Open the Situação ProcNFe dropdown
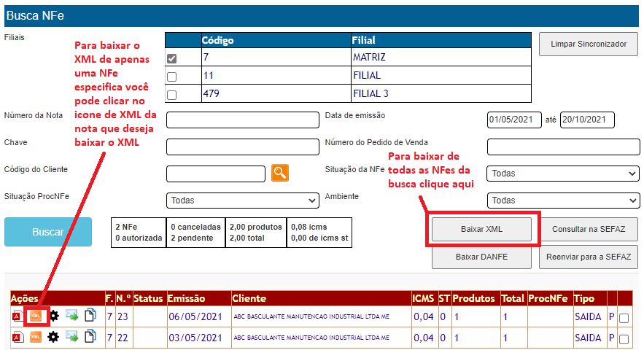 pyautogui.click(x=243, y=201)
